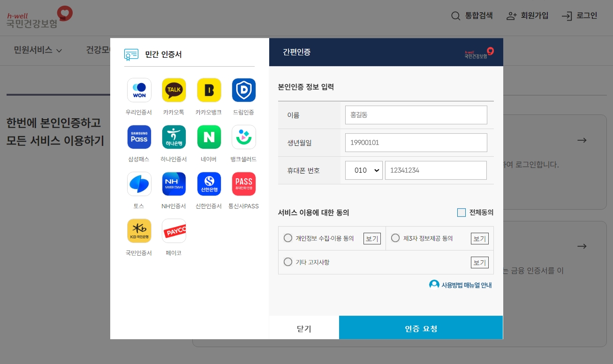
Task: Select the 네이버 N certificate icon
Action: coord(209,137)
